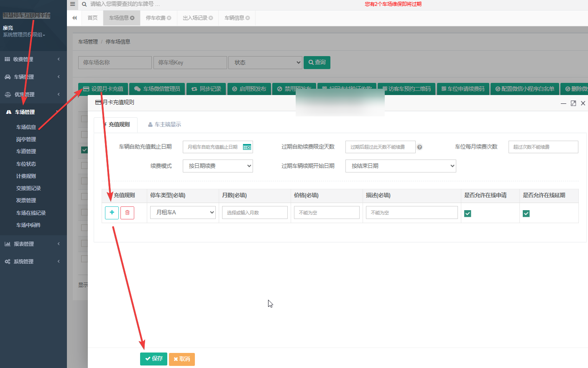The height and width of the screenshot is (368, 588).
Task: Open the calendar picker for recharge deadline
Action: [x=247, y=147]
